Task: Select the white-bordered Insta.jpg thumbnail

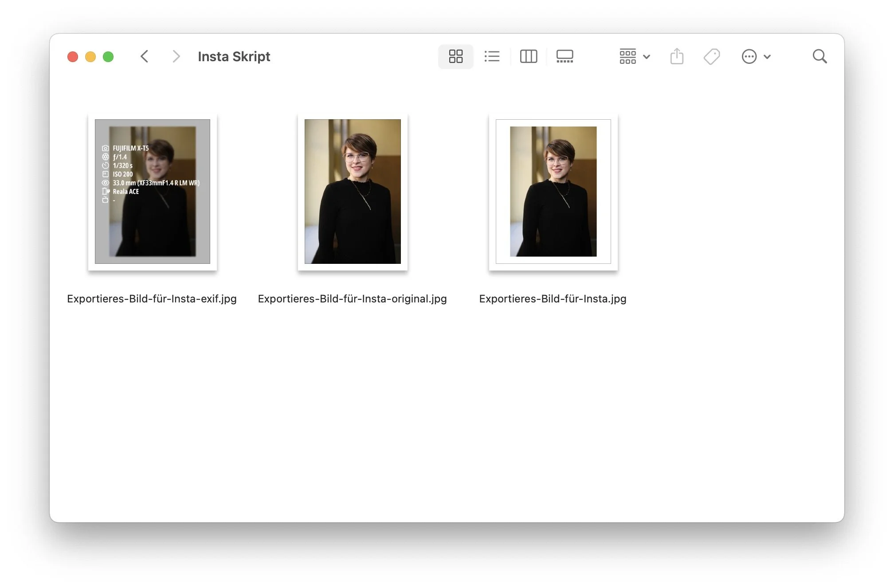Action: tap(553, 192)
